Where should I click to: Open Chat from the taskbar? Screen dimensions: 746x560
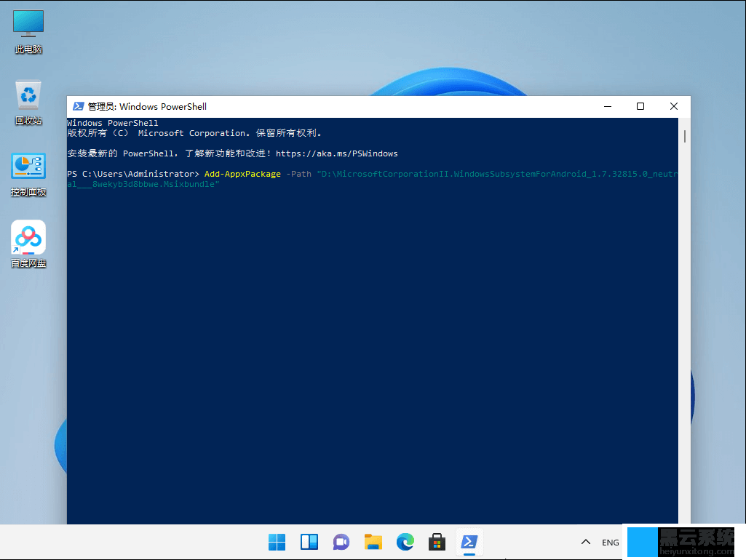[341, 542]
